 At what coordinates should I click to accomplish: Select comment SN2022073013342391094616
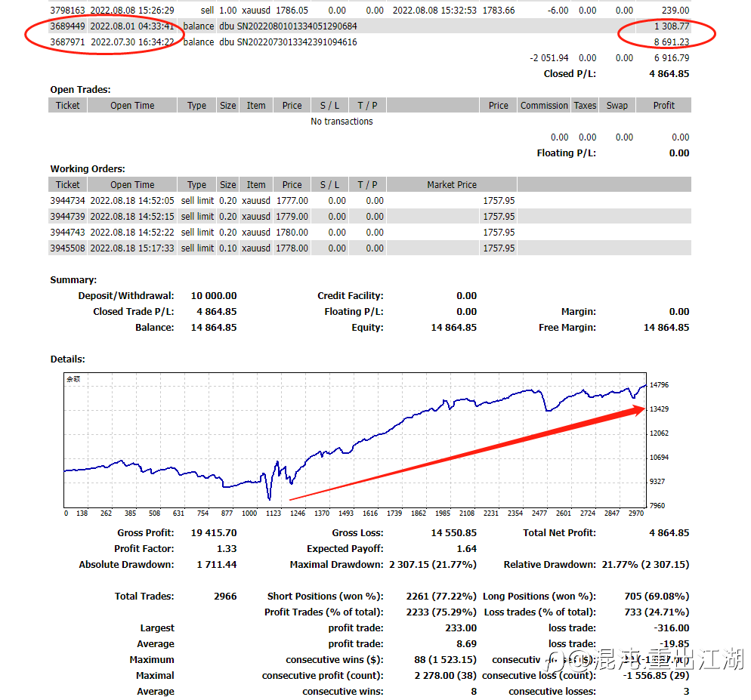click(x=297, y=42)
